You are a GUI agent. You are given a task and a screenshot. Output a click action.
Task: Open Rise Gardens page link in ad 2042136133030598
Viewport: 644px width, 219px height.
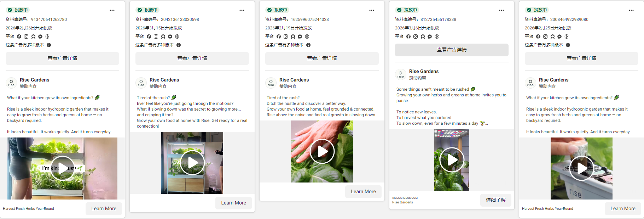pyautogui.click(x=164, y=80)
